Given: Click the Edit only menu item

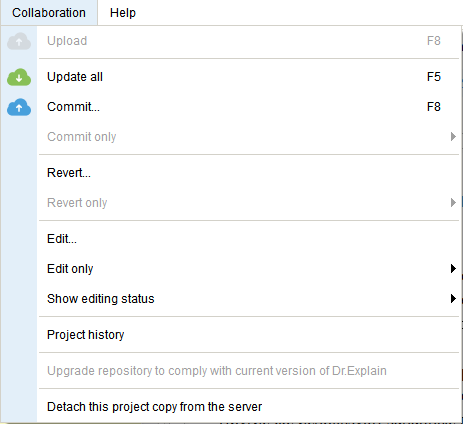Looking at the screenshot, I should click(x=249, y=269).
